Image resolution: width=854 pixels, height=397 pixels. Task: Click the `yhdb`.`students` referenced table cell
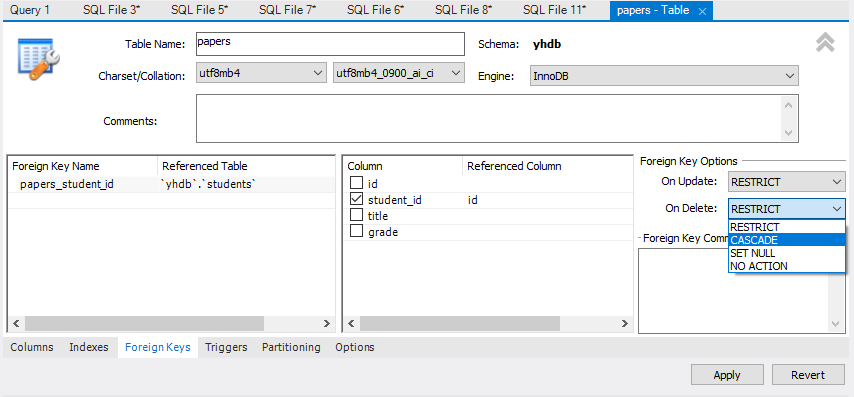(208, 184)
